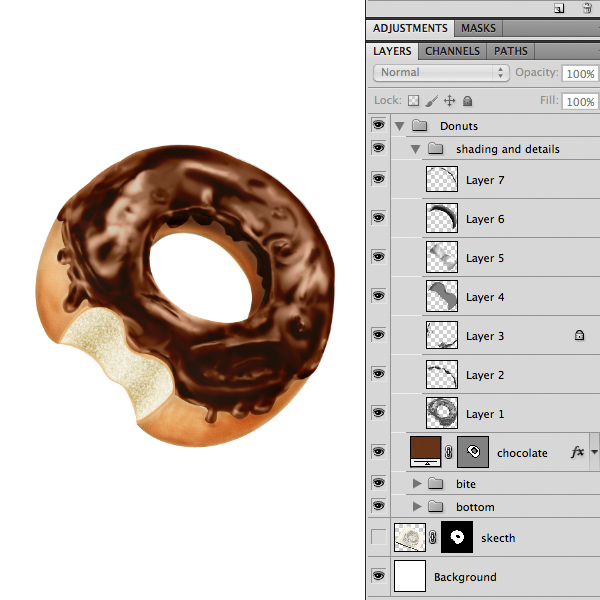The height and width of the screenshot is (600, 600).
Task: Select the Layer 6 thumbnail
Action: pos(442,218)
